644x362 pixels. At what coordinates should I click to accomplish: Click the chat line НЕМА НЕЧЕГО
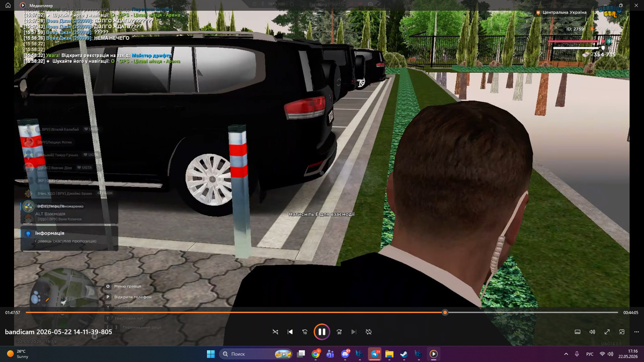pos(111,38)
